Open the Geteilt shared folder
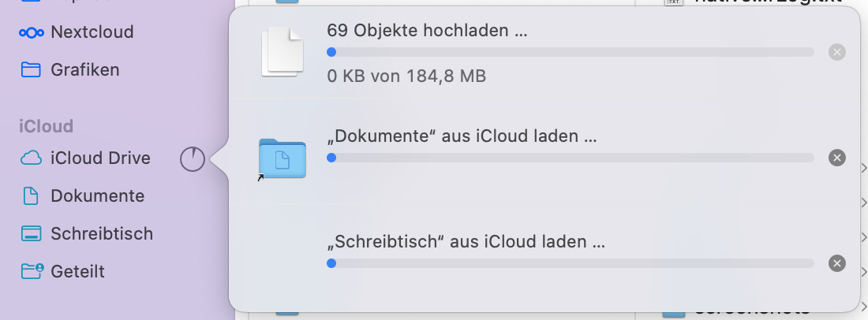The image size is (868, 320). [77, 271]
